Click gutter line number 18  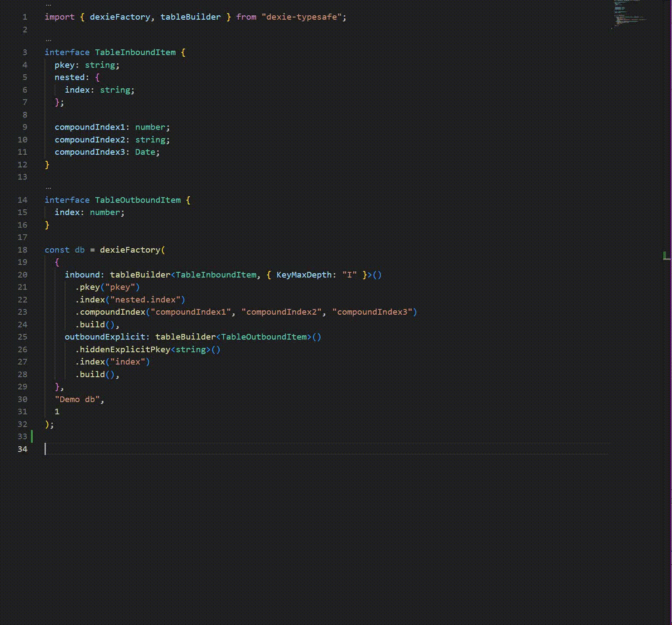click(22, 250)
